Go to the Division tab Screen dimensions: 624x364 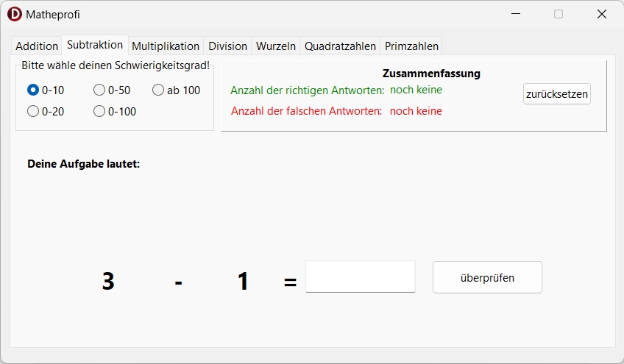(x=228, y=46)
